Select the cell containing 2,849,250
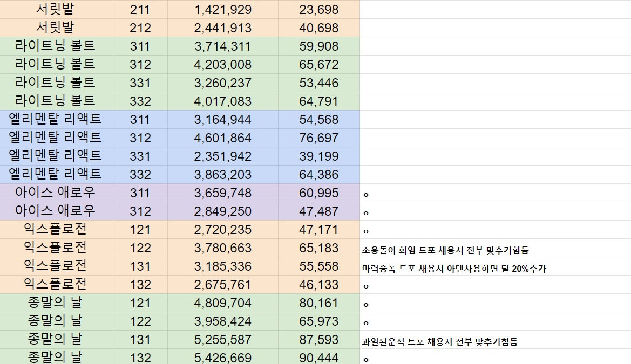 (x=222, y=211)
